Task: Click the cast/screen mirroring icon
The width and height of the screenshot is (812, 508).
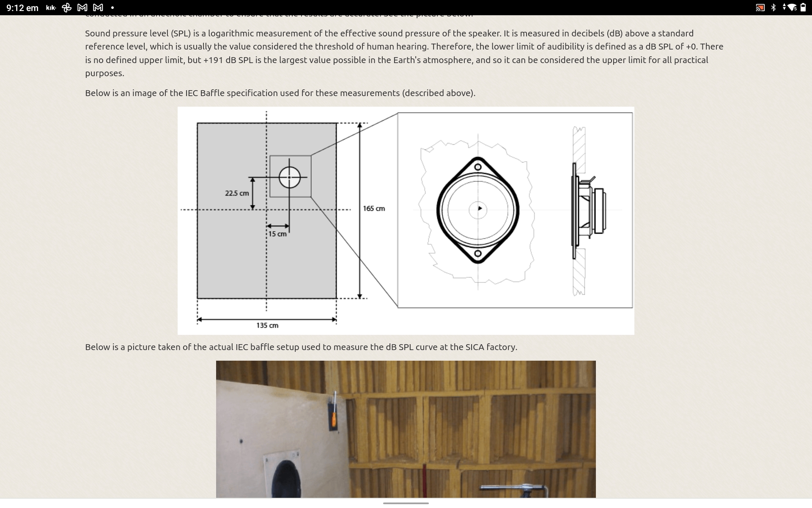Action: (x=760, y=8)
